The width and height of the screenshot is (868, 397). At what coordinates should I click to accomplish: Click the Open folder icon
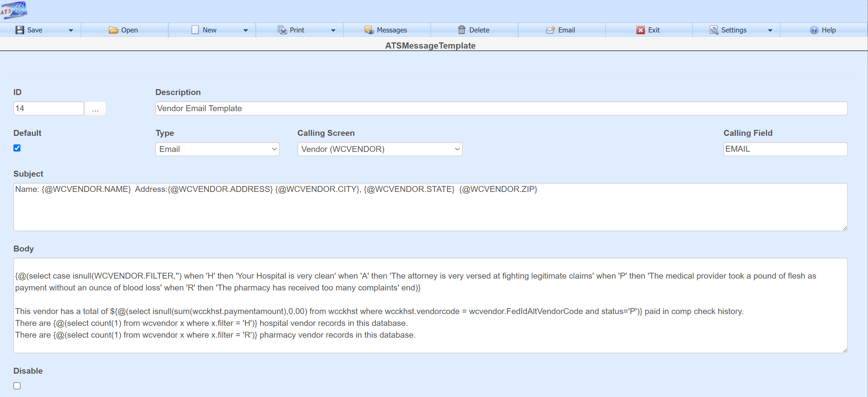[x=113, y=30]
